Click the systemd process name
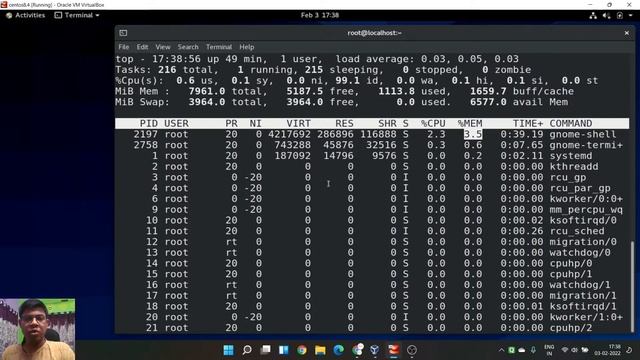640x360 pixels. (x=571, y=156)
